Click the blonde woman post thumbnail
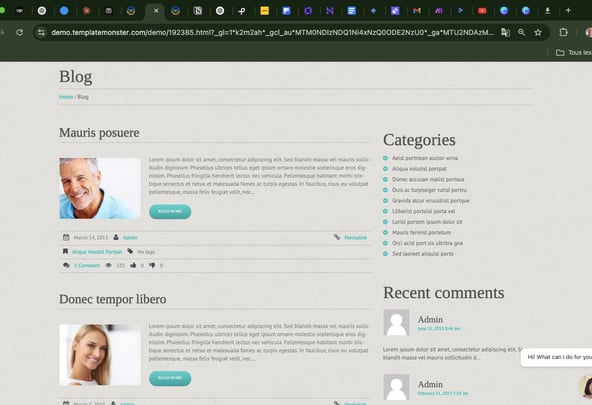The height and width of the screenshot is (405, 592). coord(100,355)
